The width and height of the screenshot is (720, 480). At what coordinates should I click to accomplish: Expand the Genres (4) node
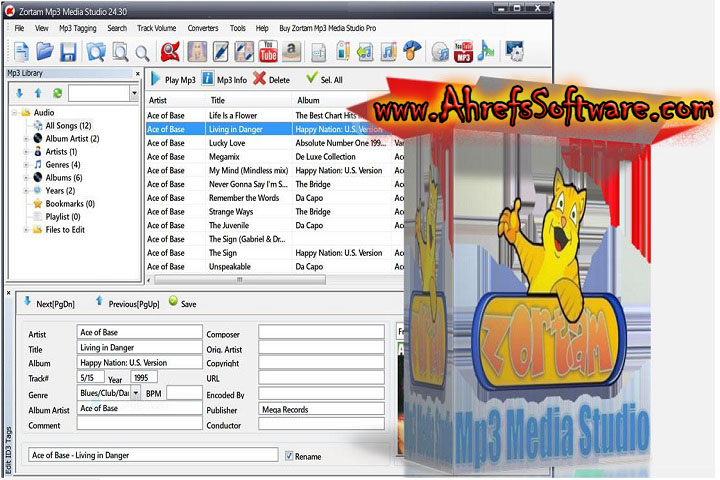[26, 164]
